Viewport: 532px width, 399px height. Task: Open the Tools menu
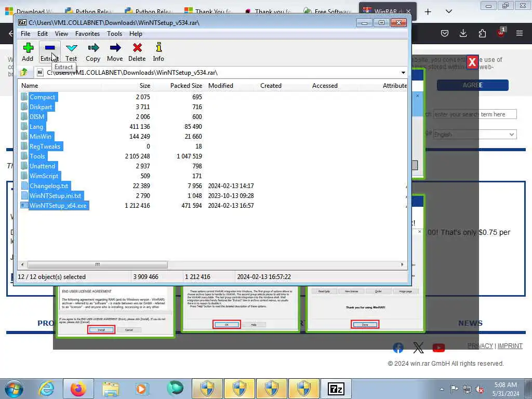[115, 34]
